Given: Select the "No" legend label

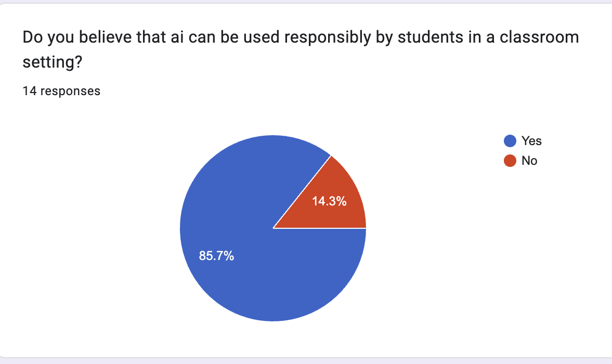Looking at the screenshot, I should click(529, 161).
